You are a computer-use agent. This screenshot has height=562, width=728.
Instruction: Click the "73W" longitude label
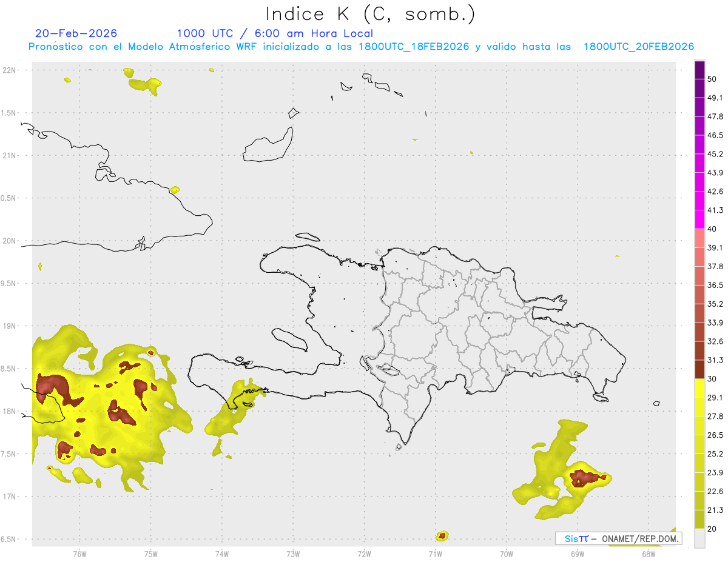coord(293,554)
